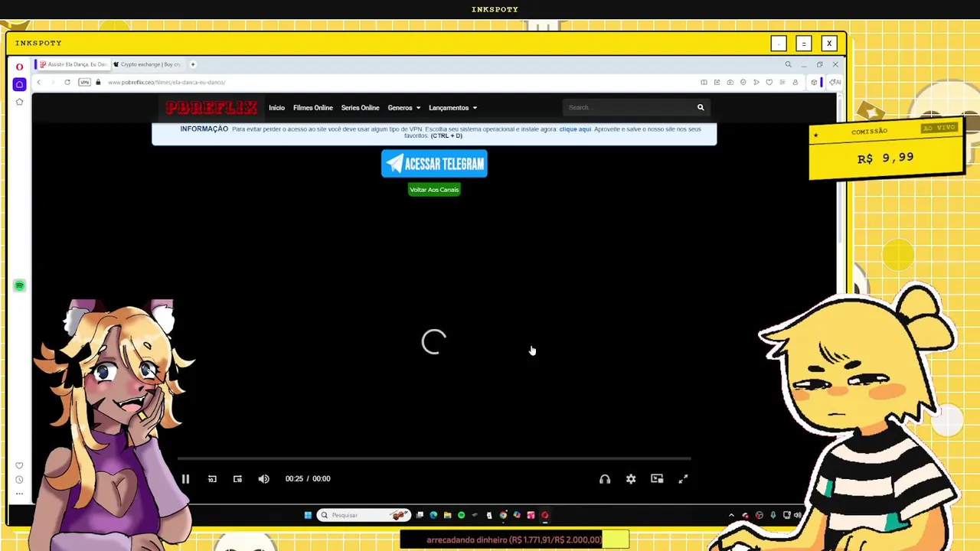Screen dimensions: 980x551
Task: Select the Opera sidebar home icon
Action: (x=19, y=84)
